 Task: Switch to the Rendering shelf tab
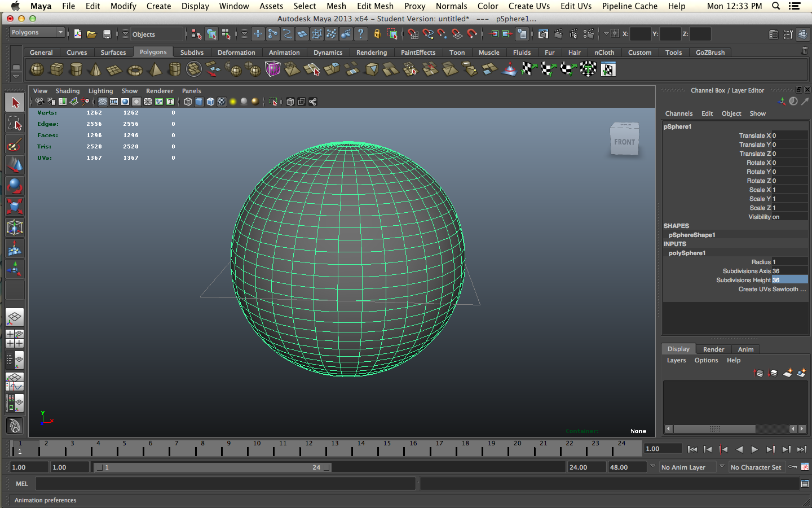pos(372,52)
